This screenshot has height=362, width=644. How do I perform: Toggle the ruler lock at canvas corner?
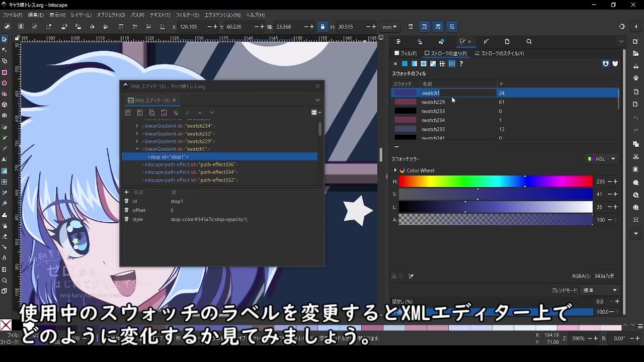[17, 38]
